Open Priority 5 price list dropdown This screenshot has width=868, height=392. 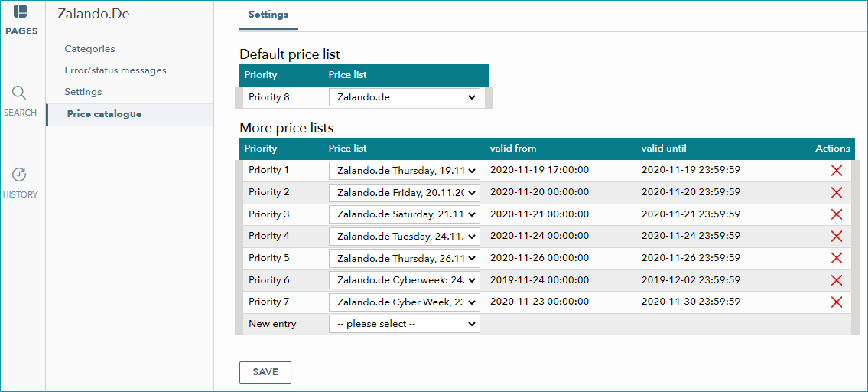pyautogui.click(x=404, y=258)
